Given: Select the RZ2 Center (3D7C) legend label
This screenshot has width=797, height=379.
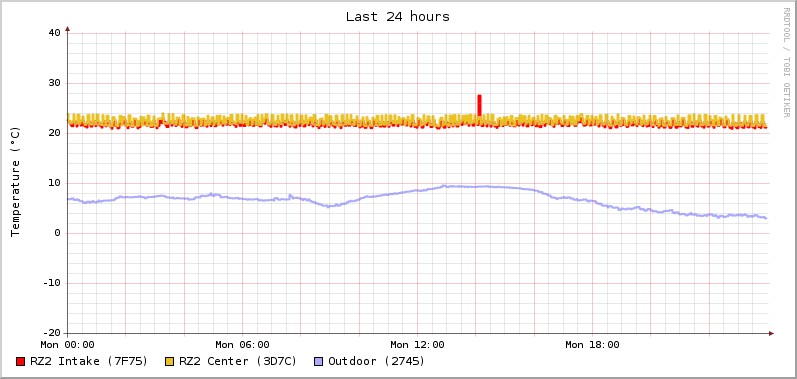Looking at the screenshot, I should tap(237, 361).
